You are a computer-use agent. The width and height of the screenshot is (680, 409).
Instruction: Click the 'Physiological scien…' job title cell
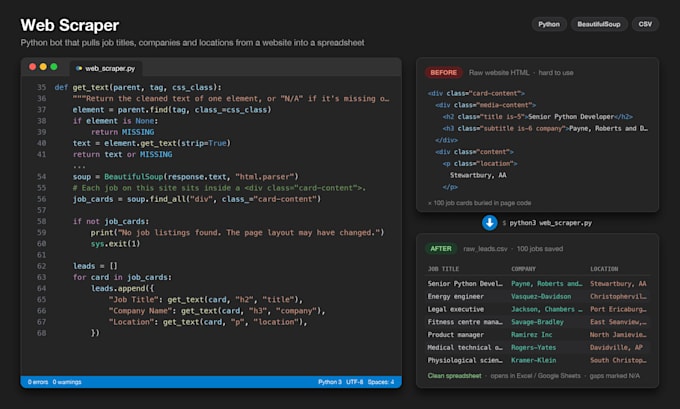click(465, 360)
